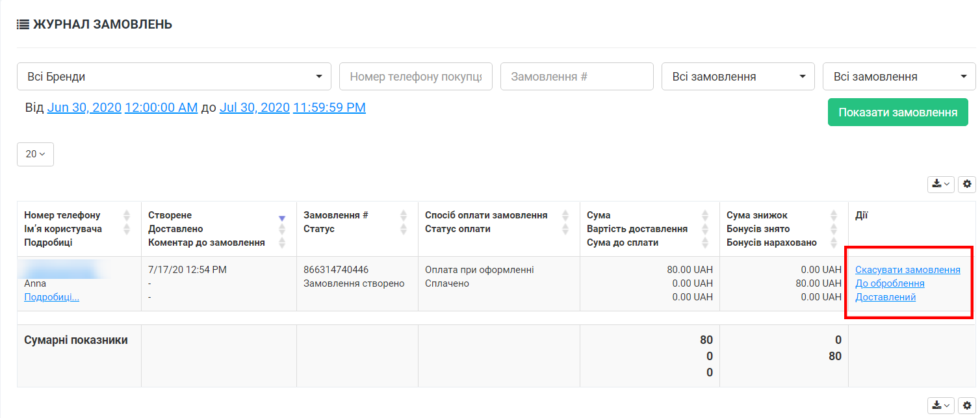Open the first Всі замовлення dropdown
980x418 pixels.
tap(738, 77)
